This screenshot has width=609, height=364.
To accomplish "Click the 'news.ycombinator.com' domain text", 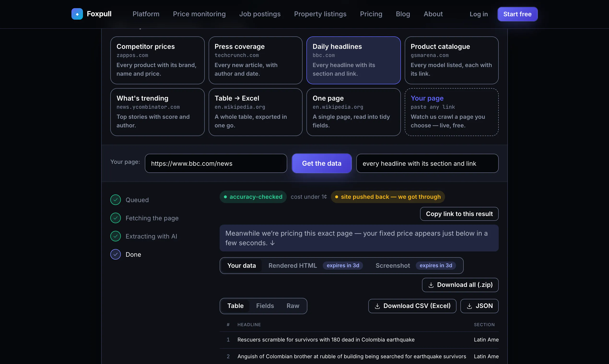I will tap(148, 107).
